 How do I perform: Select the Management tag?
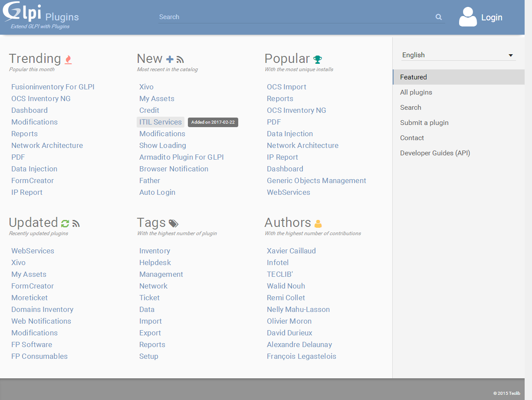161,274
